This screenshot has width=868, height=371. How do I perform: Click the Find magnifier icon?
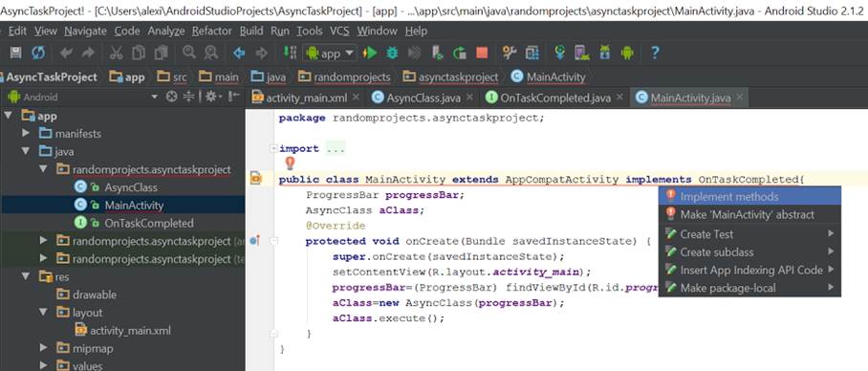[189, 53]
